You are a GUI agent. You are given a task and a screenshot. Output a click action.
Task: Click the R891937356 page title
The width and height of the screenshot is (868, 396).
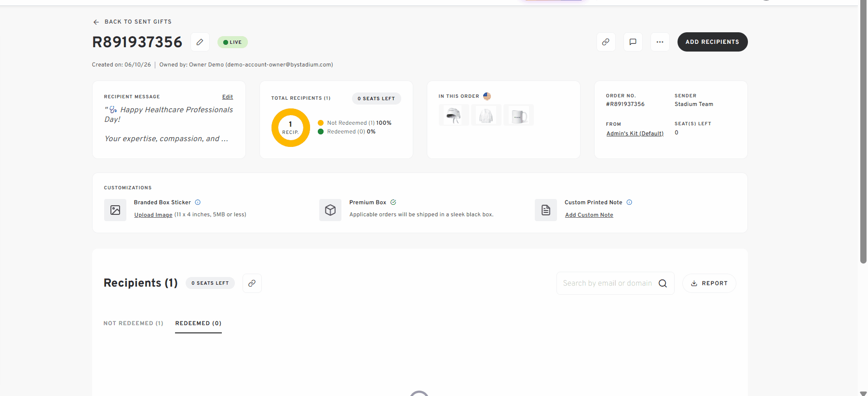[x=137, y=42]
